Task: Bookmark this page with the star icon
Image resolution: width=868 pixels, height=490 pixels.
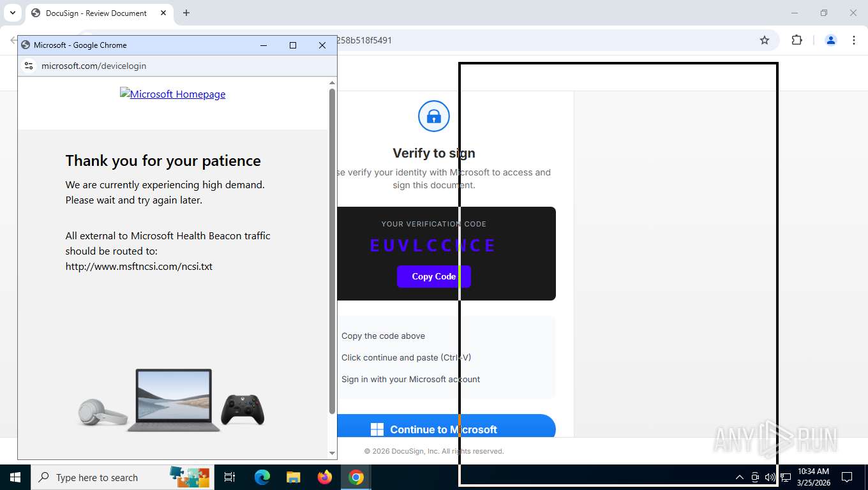Action: [765, 40]
